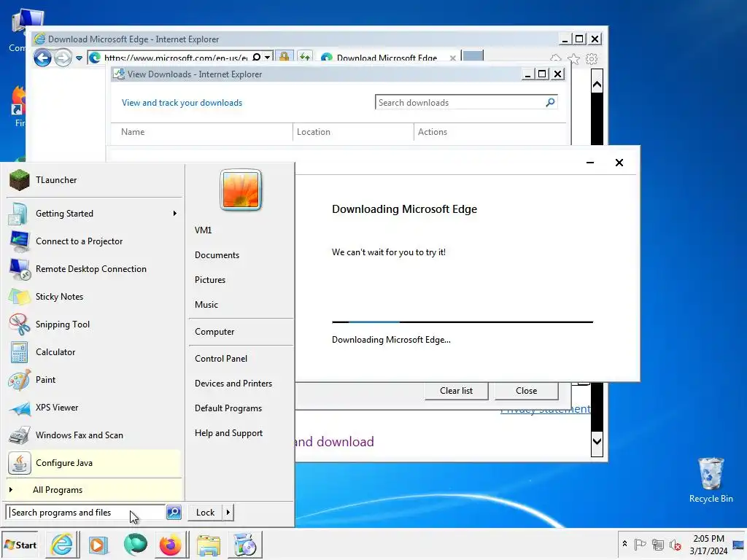Viewport: 747px width, 560px height.
Task: Click the green globe browser taskbar icon
Action: point(135,544)
